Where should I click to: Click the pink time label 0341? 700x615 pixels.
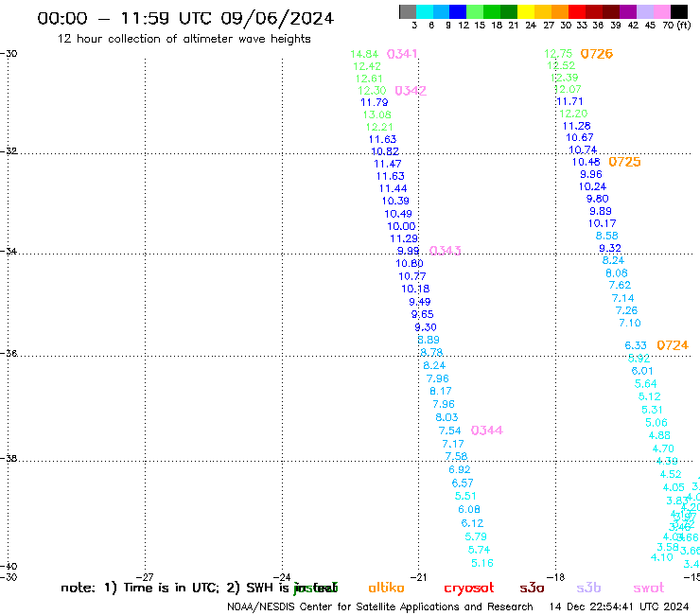click(402, 54)
